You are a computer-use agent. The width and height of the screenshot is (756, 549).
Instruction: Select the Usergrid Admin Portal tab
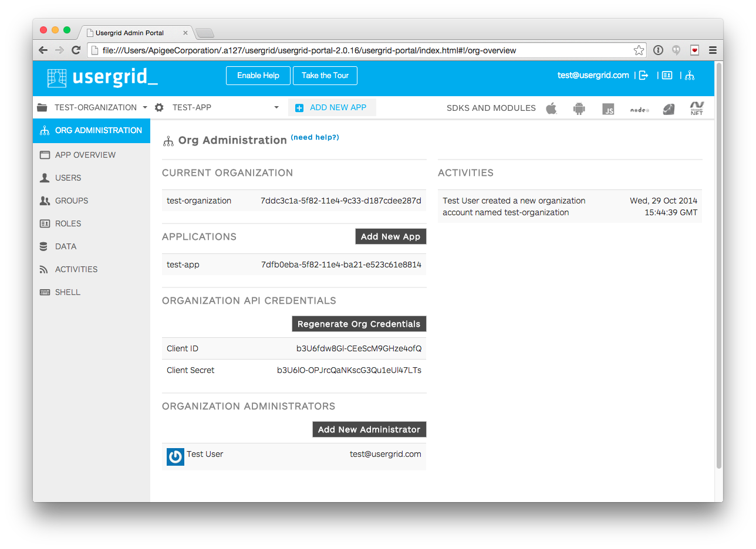coord(136,33)
